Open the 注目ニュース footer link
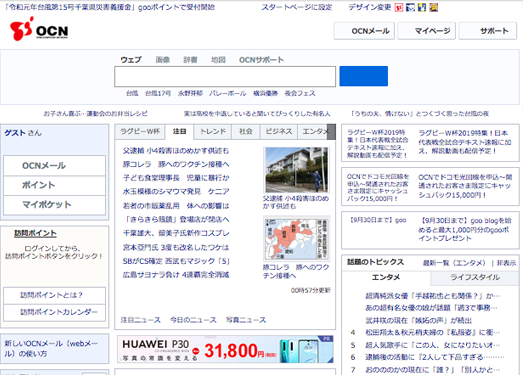This screenshot has height=375, width=523. [140, 320]
